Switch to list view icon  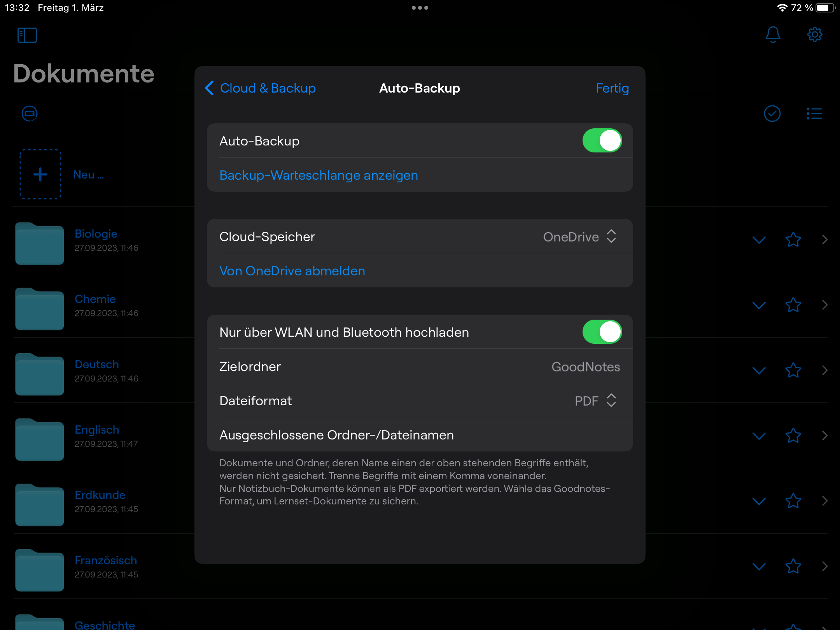point(814,114)
